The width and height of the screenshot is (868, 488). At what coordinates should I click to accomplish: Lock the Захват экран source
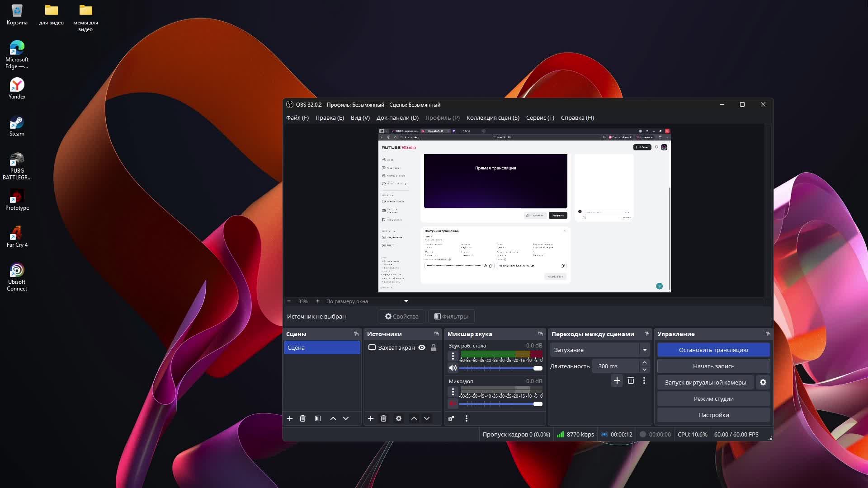point(434,347)
